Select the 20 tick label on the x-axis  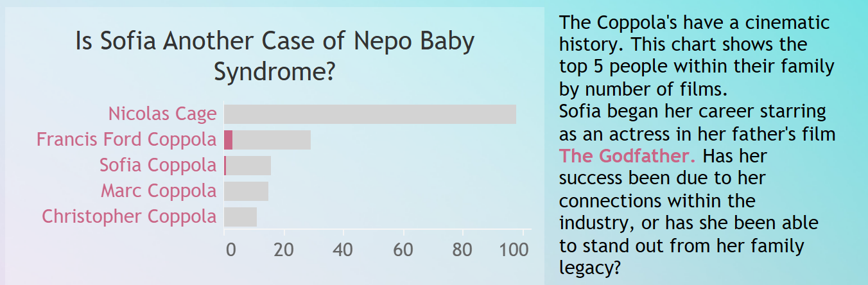284,250
